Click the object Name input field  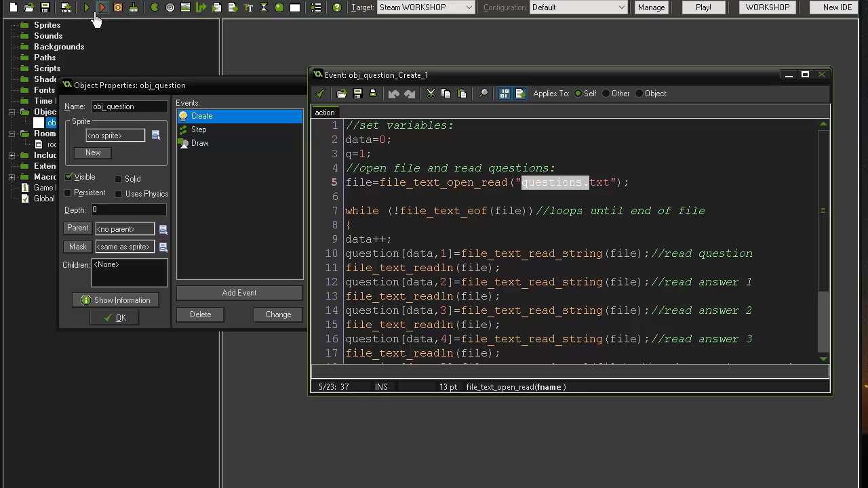coord(129,106)
